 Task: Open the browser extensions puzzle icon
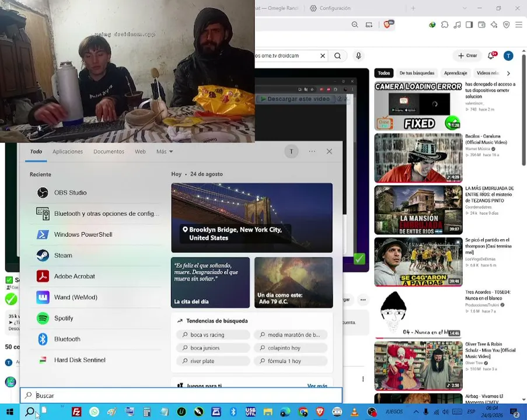445,24
